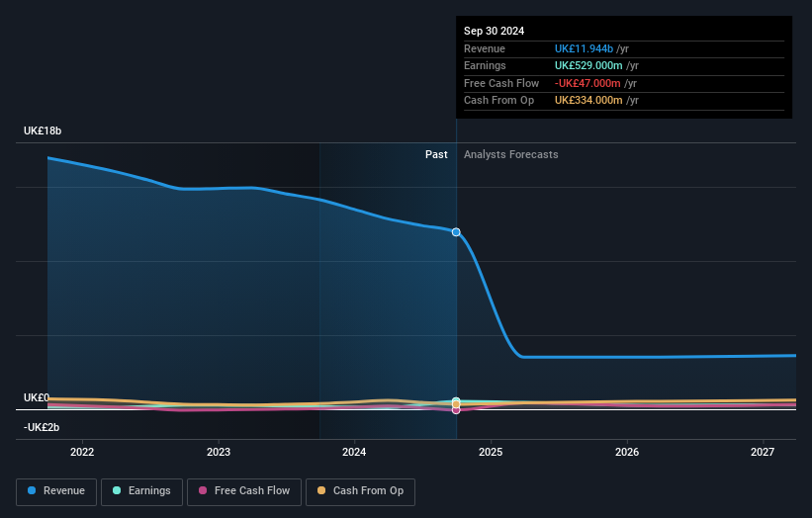The height and width of the screenshot is (518, 812).
Task: Toggle the Earnings legend button
Action: [x=141, y=491]
